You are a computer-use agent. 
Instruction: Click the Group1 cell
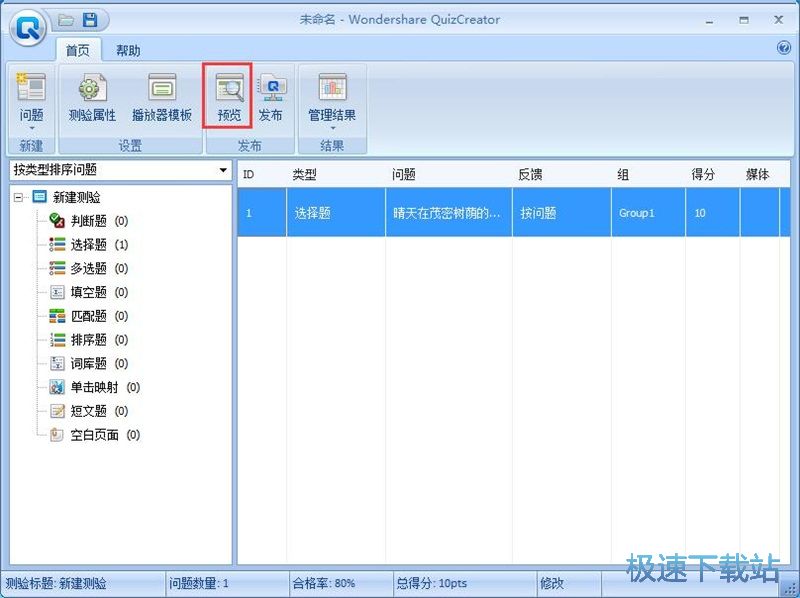click(648, 213)
